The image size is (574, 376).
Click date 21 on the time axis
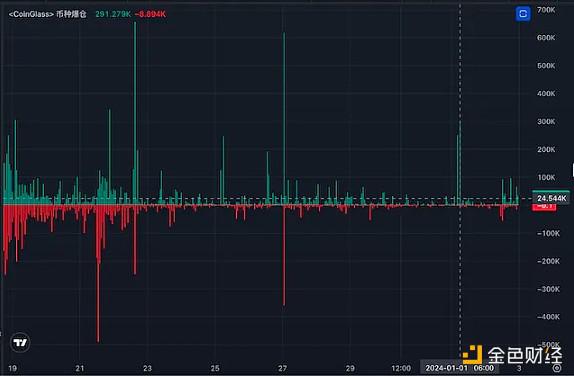pyautogui.click(x=79, y=368)
